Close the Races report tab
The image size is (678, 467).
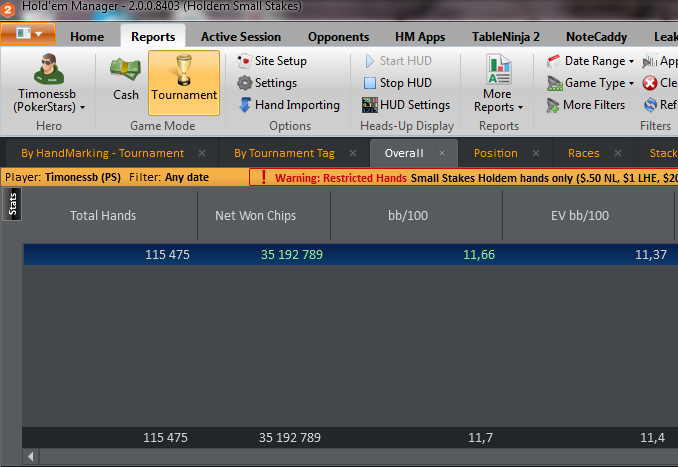(618, 153)
